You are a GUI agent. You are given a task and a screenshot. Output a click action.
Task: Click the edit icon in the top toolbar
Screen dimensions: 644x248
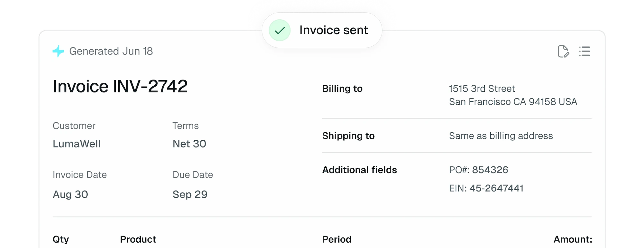564,51
